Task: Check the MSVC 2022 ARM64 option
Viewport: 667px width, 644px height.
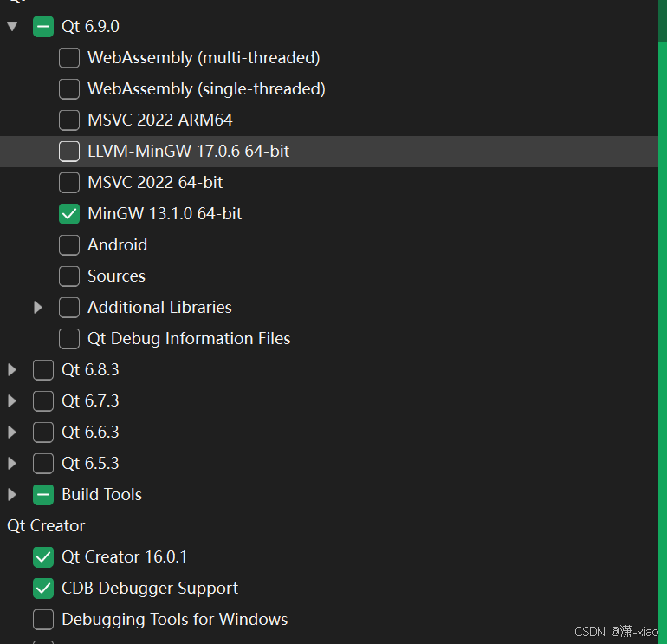Action: point(69,120)
